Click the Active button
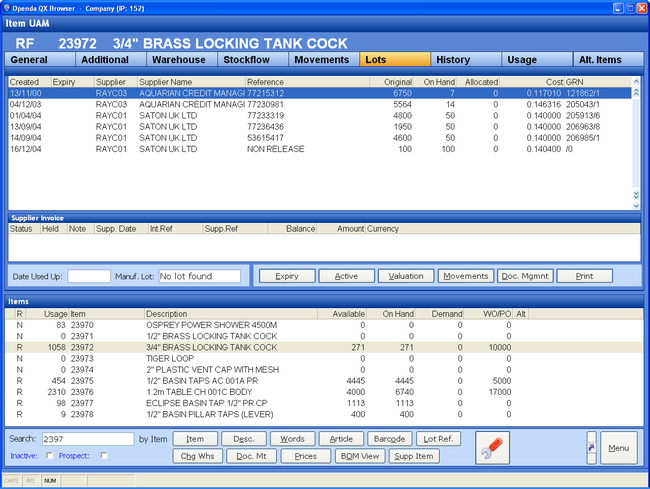The width and height of the screenshot is (650, 489). click(x=347, y=276)
